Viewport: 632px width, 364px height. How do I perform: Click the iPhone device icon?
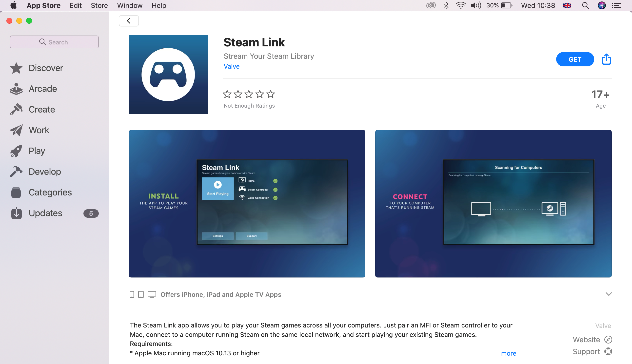tap(132, 295)
